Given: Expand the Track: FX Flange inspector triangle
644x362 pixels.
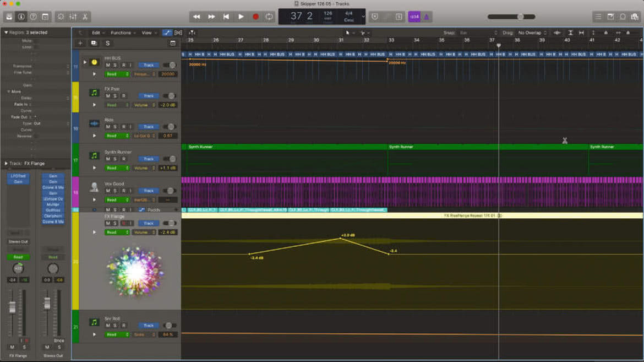Looking at the screenshot, I should tap(6, 163).
